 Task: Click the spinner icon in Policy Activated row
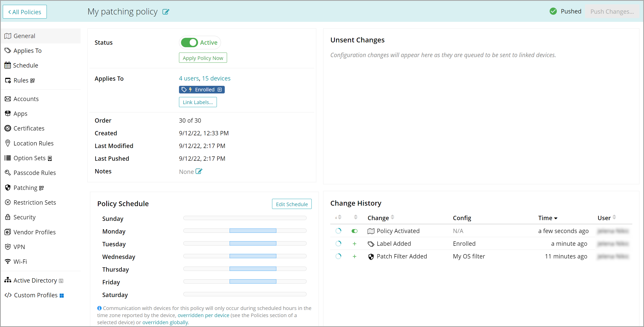[x=338, y=231]
